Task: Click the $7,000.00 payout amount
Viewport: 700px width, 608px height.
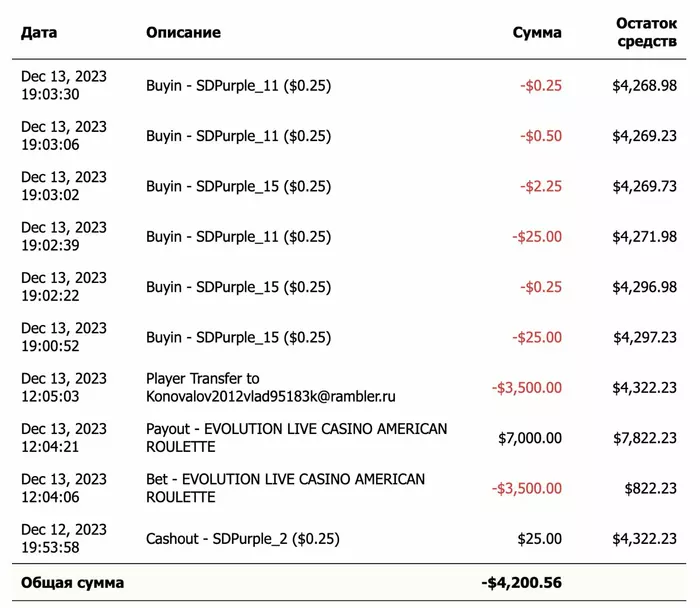Action: coord(530,438)
